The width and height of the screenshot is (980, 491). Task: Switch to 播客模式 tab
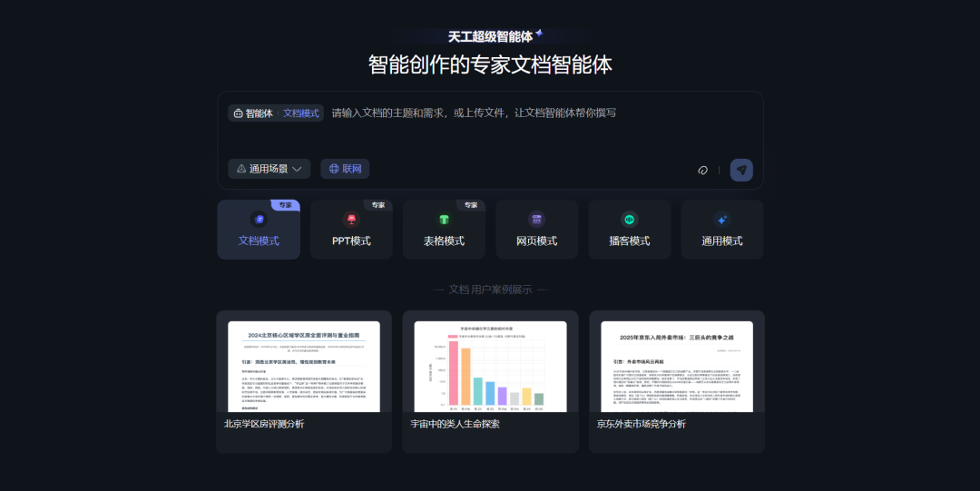pos(630,230)
